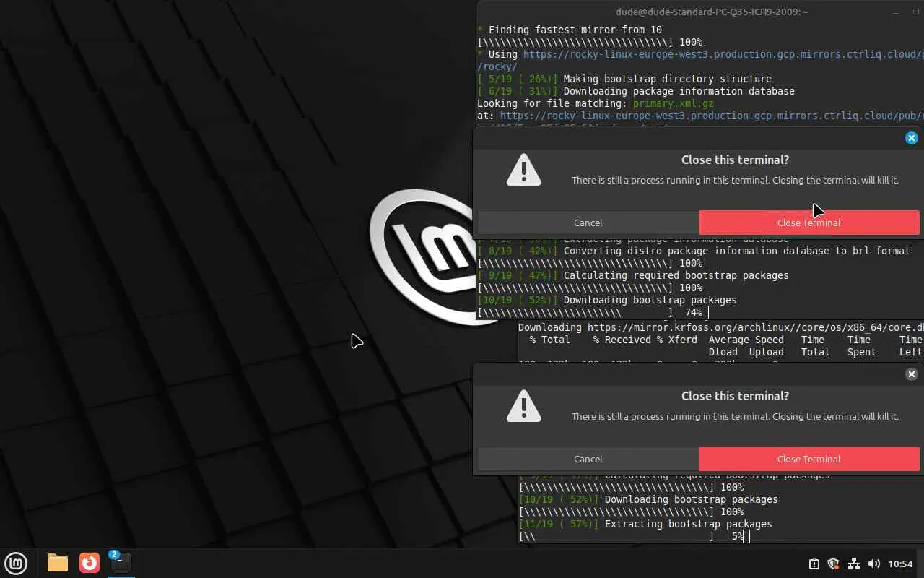This screenshot has width=924, height=578.
Task: Launch the Files folder from the panel
Action: (x=58, y=563)
